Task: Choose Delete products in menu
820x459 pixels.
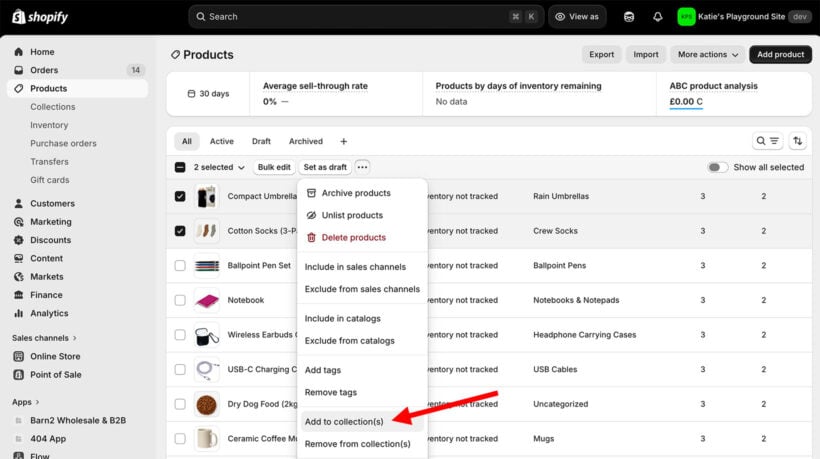Action: pos(362,237)
